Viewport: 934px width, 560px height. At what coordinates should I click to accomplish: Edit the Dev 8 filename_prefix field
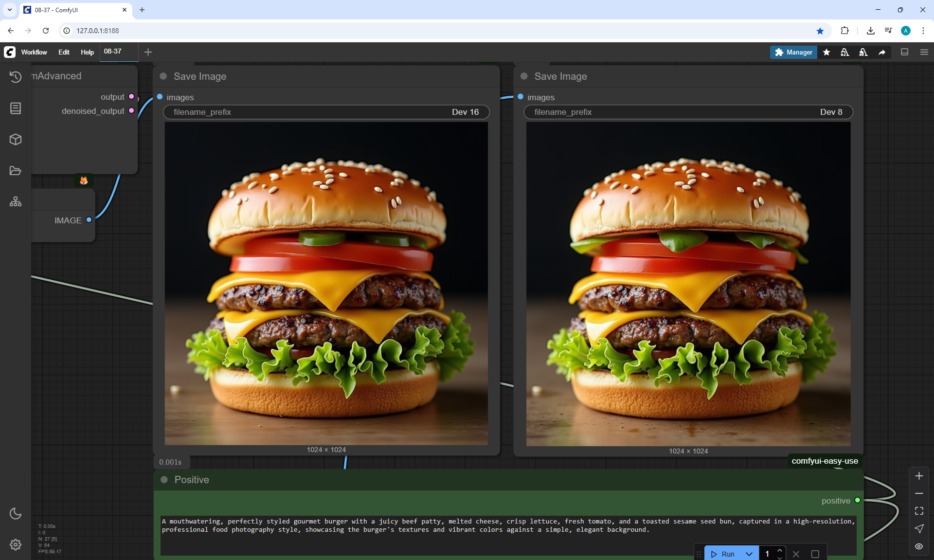(x=688, y=112)
